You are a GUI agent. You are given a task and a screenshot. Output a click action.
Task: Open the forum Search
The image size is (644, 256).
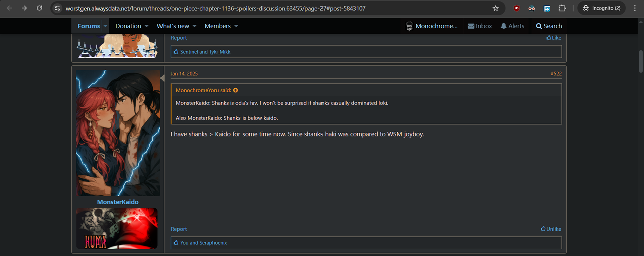[x=549, y=26]
